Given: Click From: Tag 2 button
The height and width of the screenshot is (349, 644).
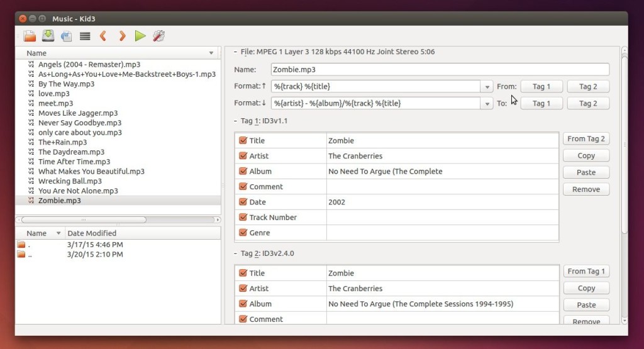Looking at the screenshot, I should [x=588, y=87].
